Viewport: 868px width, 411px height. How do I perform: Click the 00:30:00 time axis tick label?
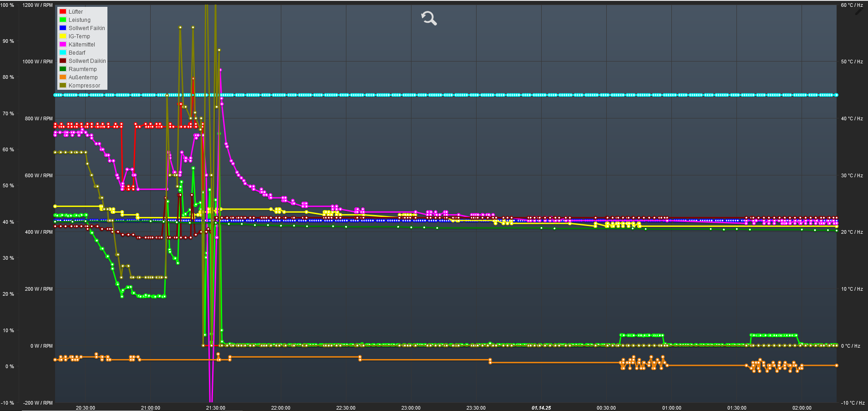tap(606, 408)
